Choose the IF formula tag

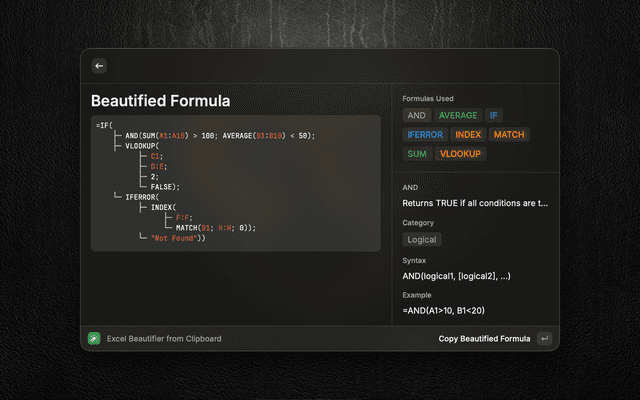[x=494, y=115]
